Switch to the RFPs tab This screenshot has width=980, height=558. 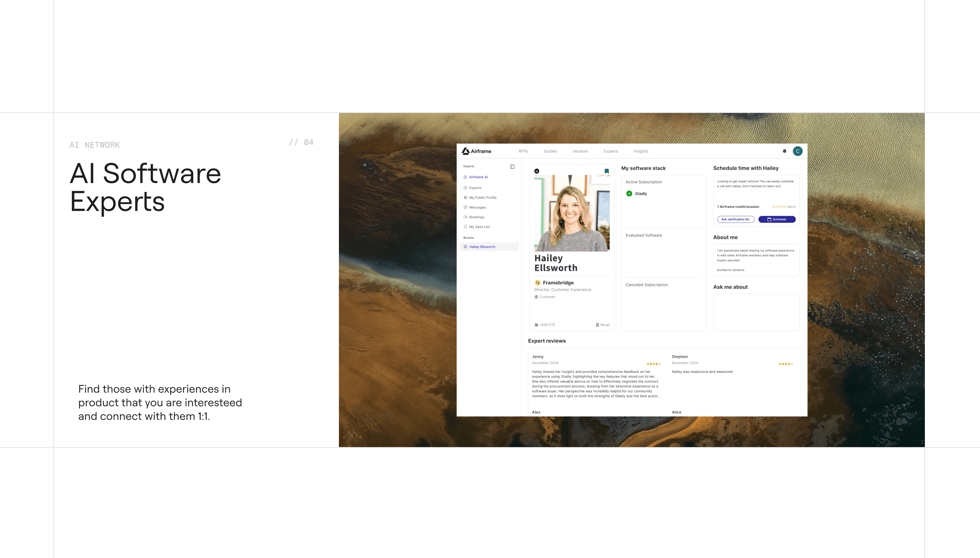[x=523, y=151]
